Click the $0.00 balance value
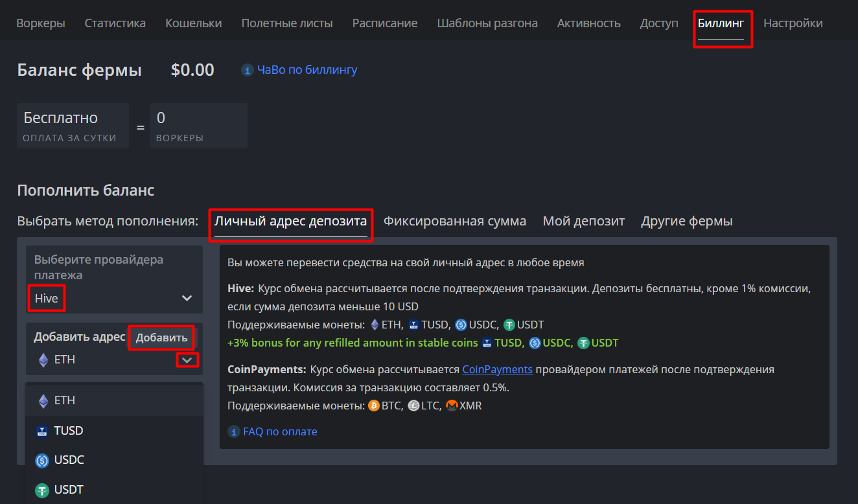Viewport: 858px width, 504px height. [x=192, y=70]
